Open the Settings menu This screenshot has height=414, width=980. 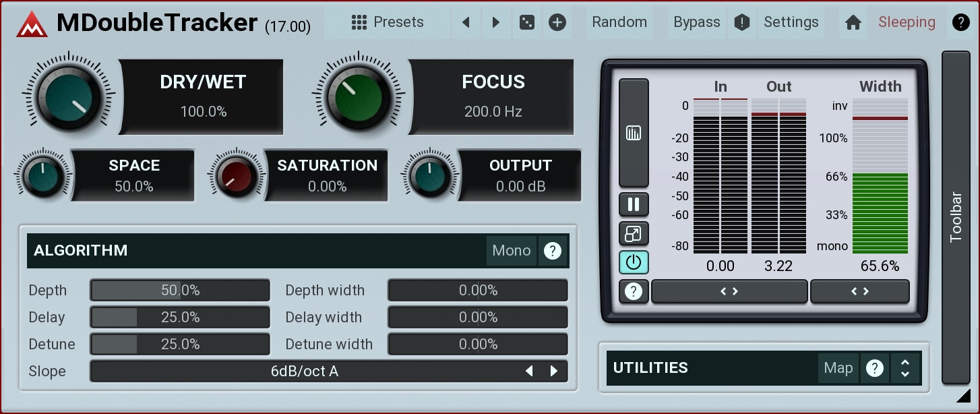click(x=791, y=22)
